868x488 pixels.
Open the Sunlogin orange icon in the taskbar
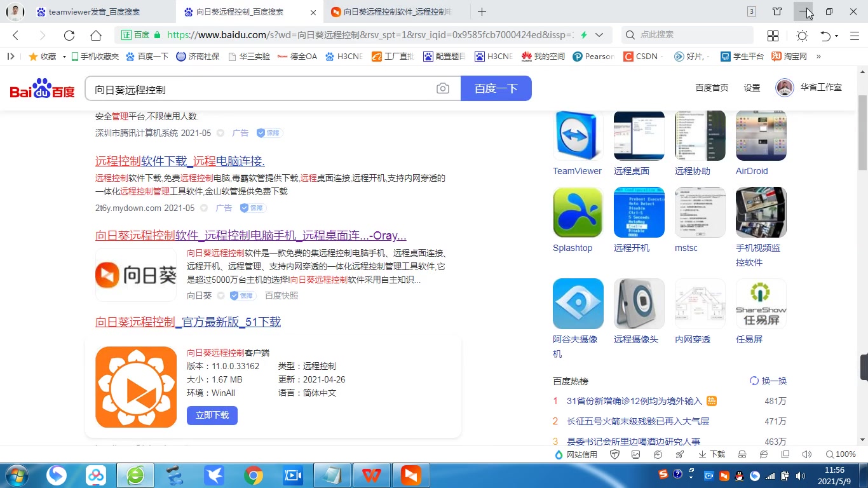pyautogui.click(x=410, y=475)
